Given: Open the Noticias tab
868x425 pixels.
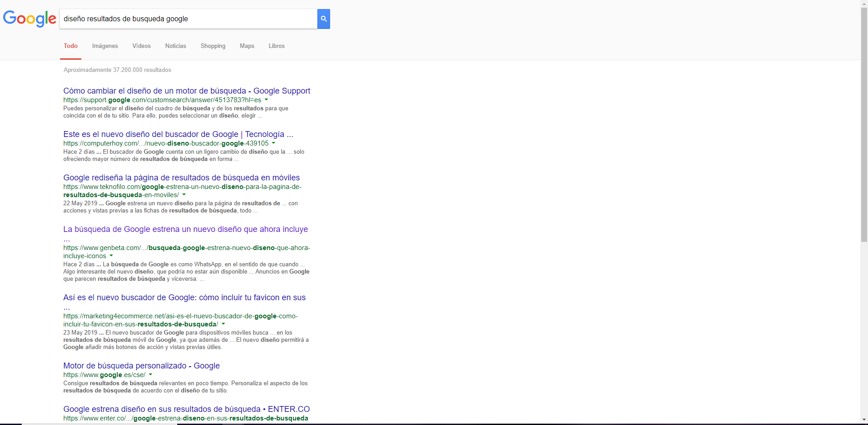Looking at the screenshot, I should (175, 46).
